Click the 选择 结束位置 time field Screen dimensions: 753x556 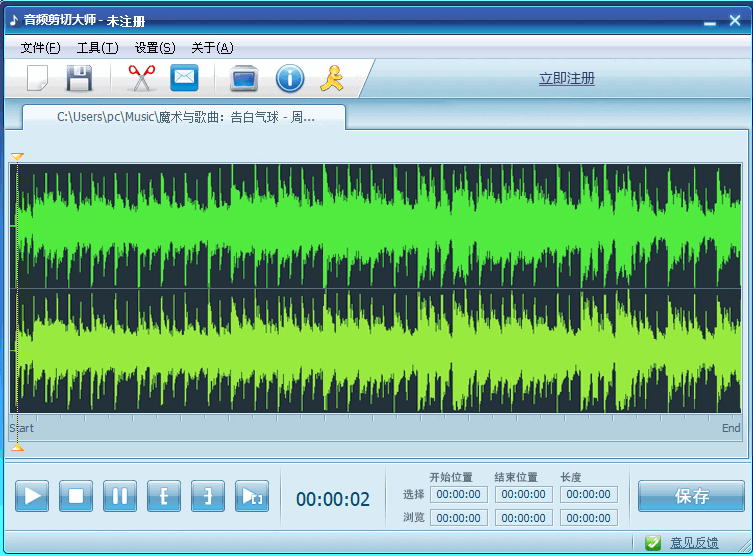click(x=523, y=494)
